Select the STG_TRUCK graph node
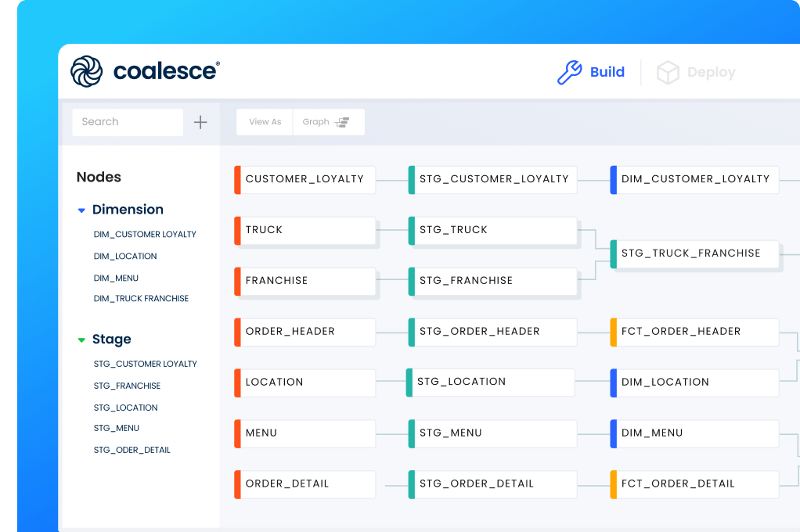This screenshot has height=532, width=800. click(492, 231)
